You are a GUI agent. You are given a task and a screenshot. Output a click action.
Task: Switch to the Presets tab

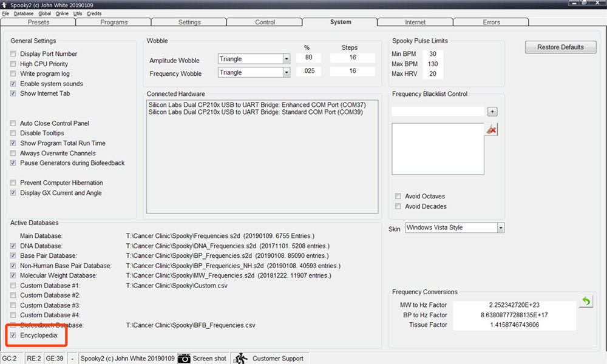(x=39, y=22)
